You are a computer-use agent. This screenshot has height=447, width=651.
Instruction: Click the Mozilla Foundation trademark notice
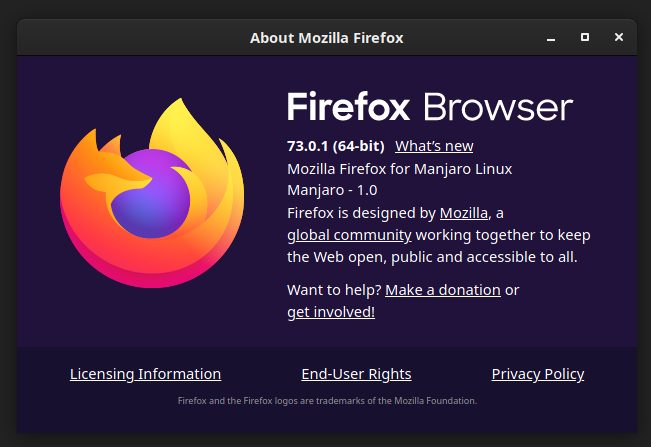pos(327,401)
